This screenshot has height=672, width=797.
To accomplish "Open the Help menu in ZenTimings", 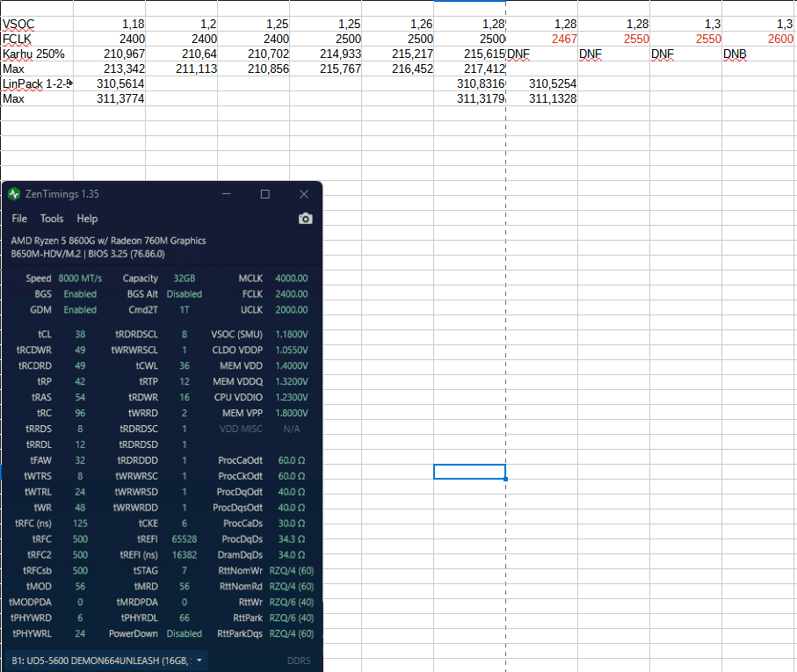I will (87, 219).
